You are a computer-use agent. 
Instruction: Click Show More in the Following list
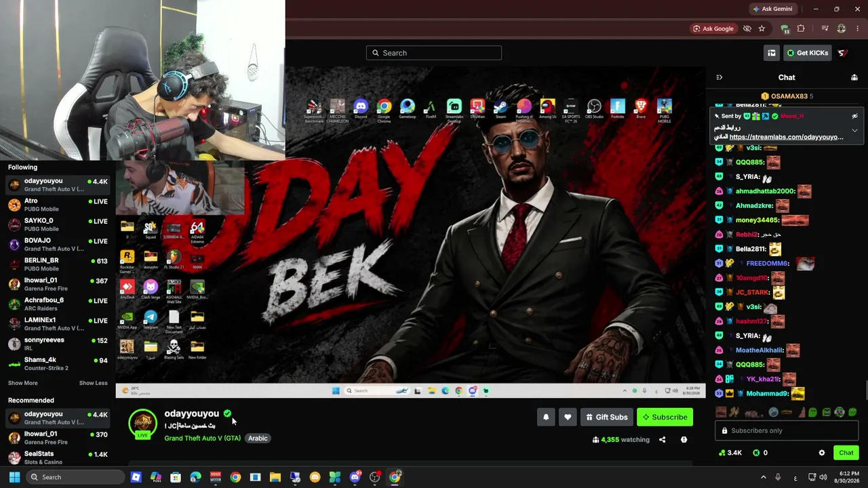(23, 383)
